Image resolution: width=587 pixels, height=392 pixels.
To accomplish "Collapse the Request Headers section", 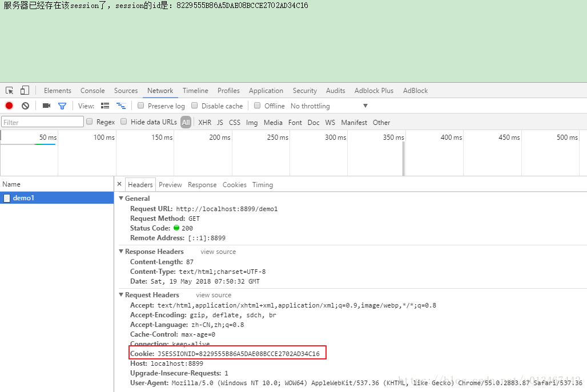I will coord(121,295).
